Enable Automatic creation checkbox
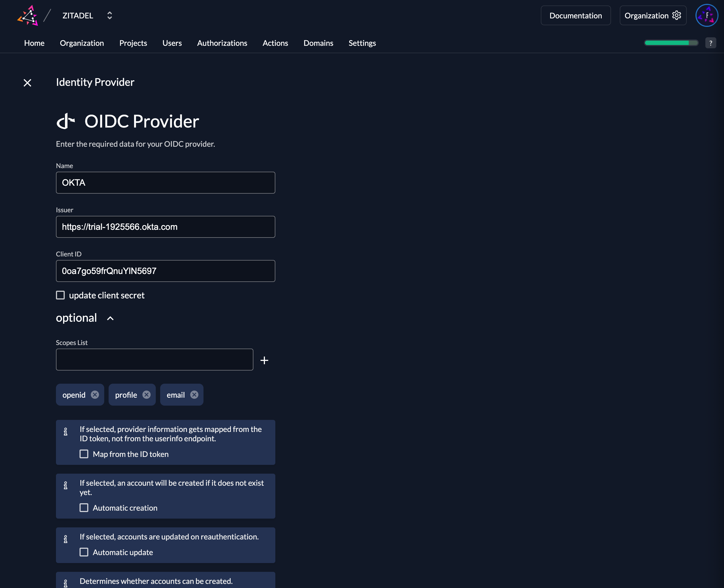Viewport: 724px width, 588px height. pyautogui.click(x=84, y=508)
